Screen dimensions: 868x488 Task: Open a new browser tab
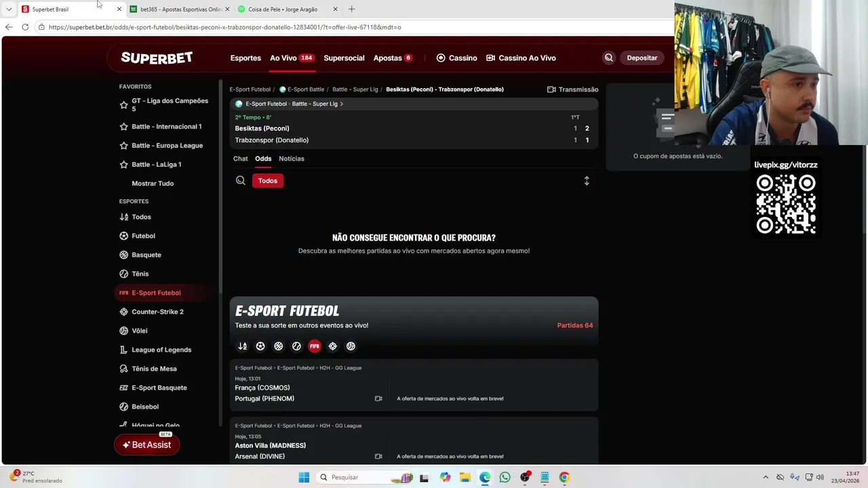[x=351, y=9]
